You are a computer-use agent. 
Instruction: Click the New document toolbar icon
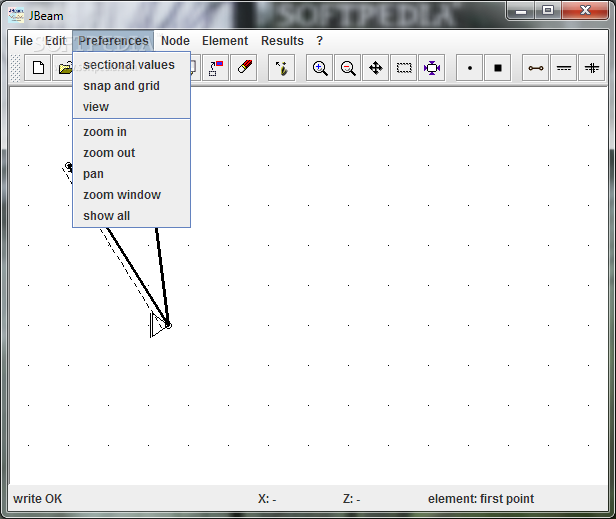pos(38,68)
